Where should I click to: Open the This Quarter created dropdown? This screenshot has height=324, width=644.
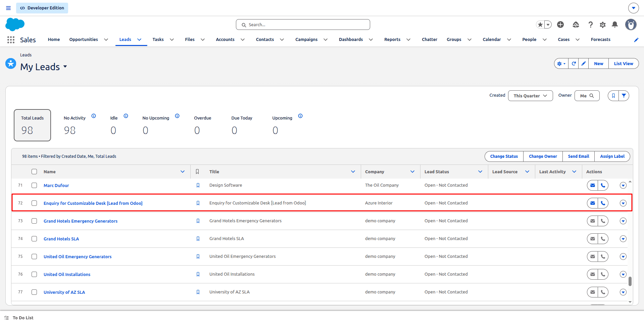tap(530, 96)
